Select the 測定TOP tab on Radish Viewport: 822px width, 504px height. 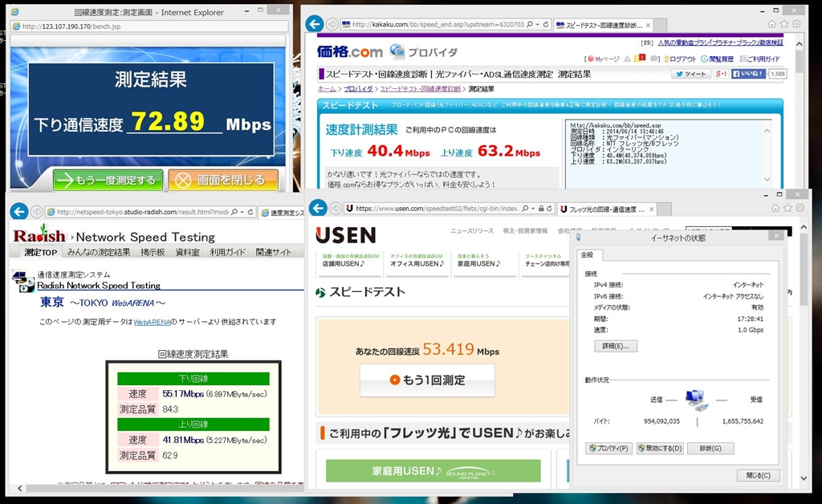coord(41,253)
